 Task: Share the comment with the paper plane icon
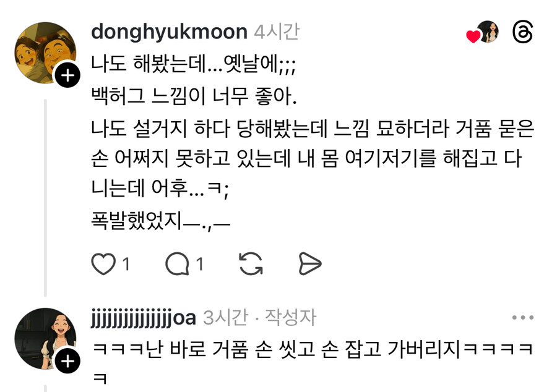[x=310, y=264]
